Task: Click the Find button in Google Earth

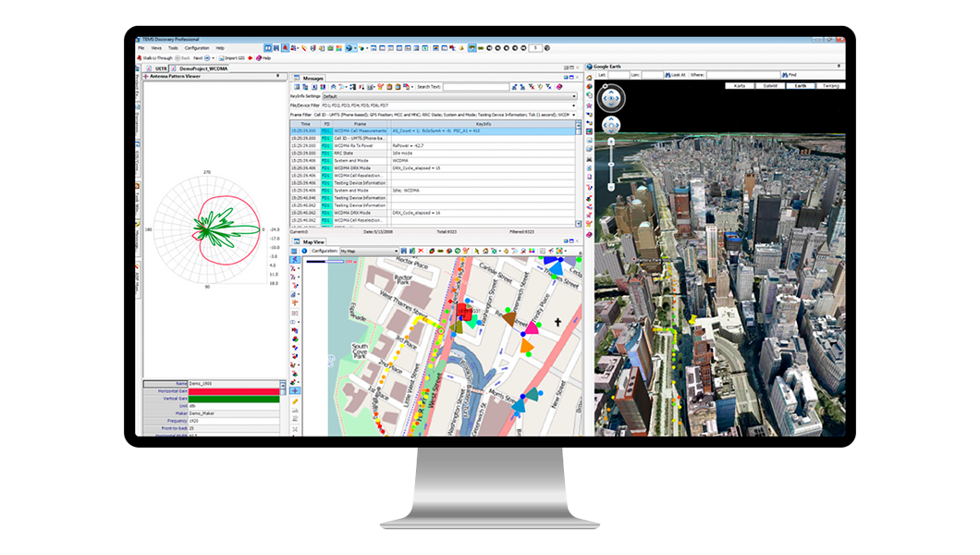Action: (790, 75)
